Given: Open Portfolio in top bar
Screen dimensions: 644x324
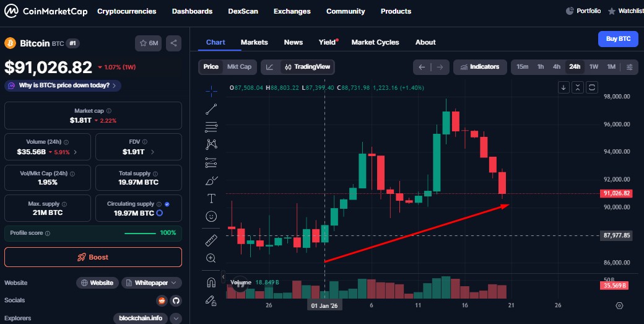Looking at the screenshot, I should [583, 11].
